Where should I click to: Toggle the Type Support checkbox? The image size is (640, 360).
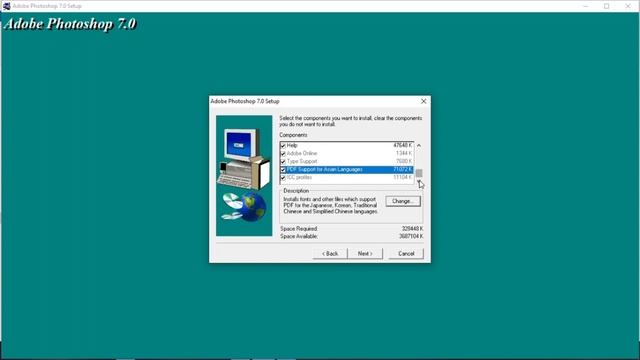pos(283,162)
